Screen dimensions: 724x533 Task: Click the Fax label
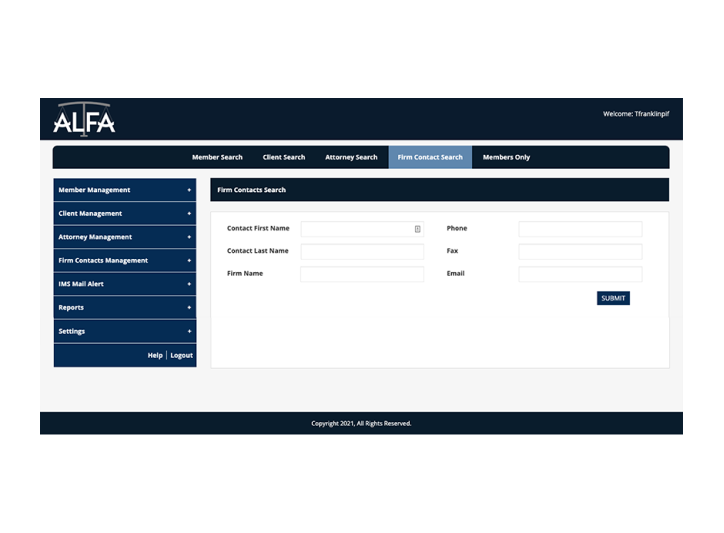[452, 251]
